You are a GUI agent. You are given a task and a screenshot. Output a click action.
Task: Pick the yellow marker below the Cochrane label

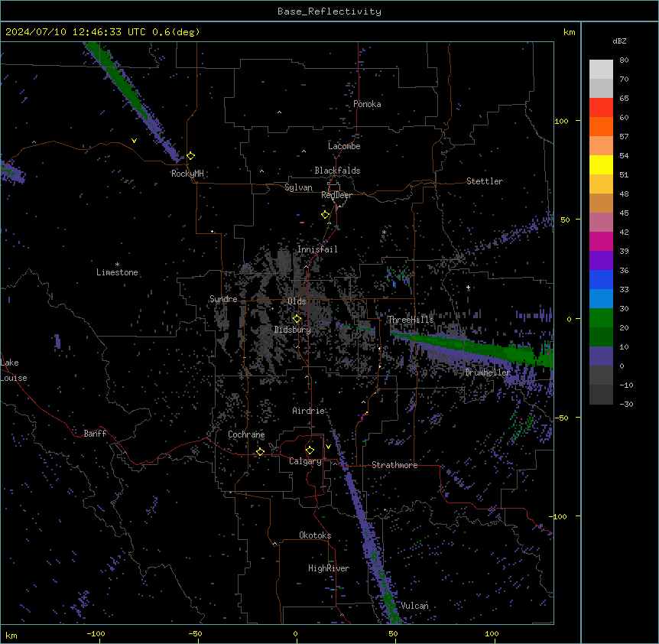click(260, 452)
